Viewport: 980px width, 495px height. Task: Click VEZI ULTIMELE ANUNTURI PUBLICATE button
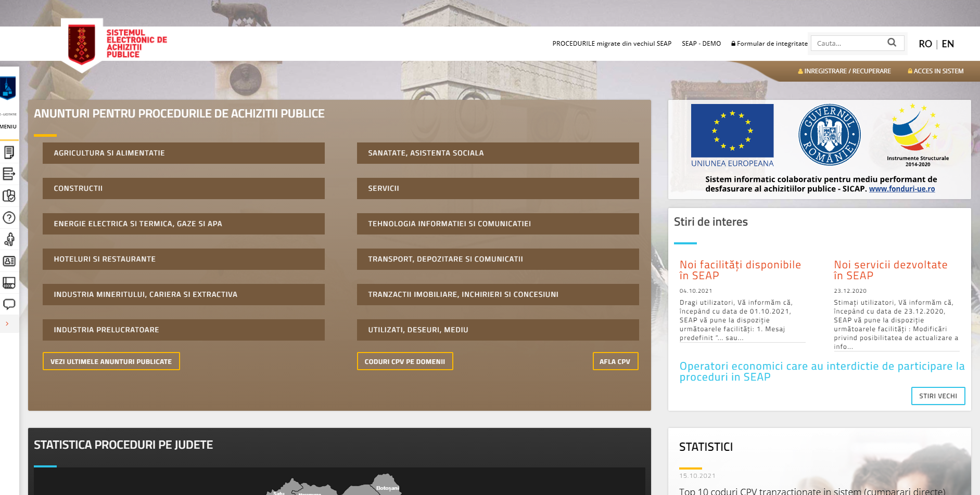[x=111, y=361]
